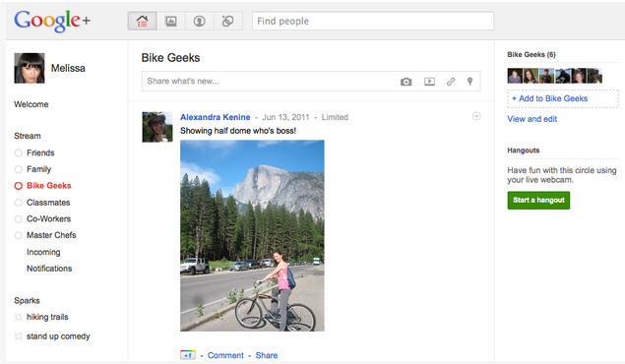Open the Home stream icon
Image resolution: width=625 pixels, height=364 pixels.
coord(142,21)
